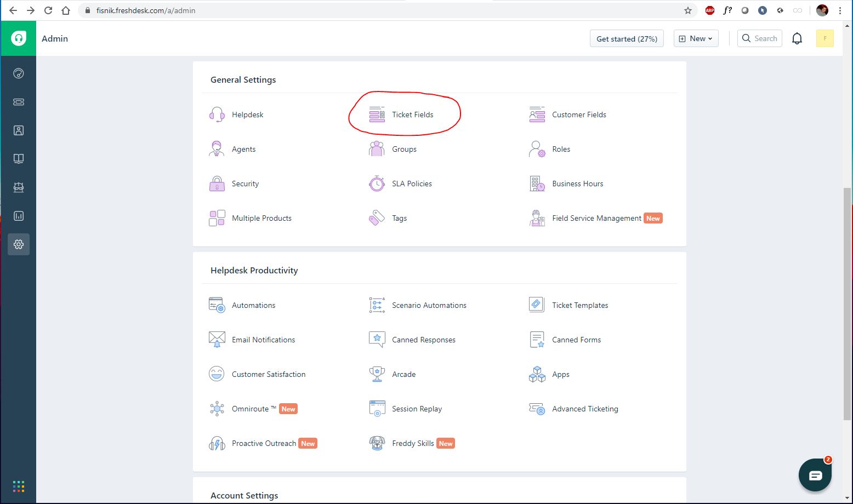Open the notifications bell icon
The image size is (853, 504).
pyautogui.click(x=797, y=38)
